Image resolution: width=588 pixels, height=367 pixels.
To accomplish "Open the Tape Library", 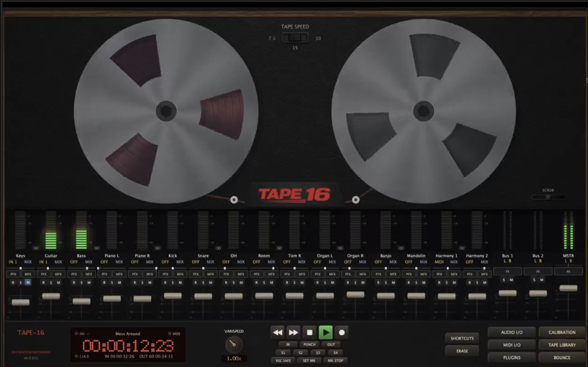I will 562,345.
